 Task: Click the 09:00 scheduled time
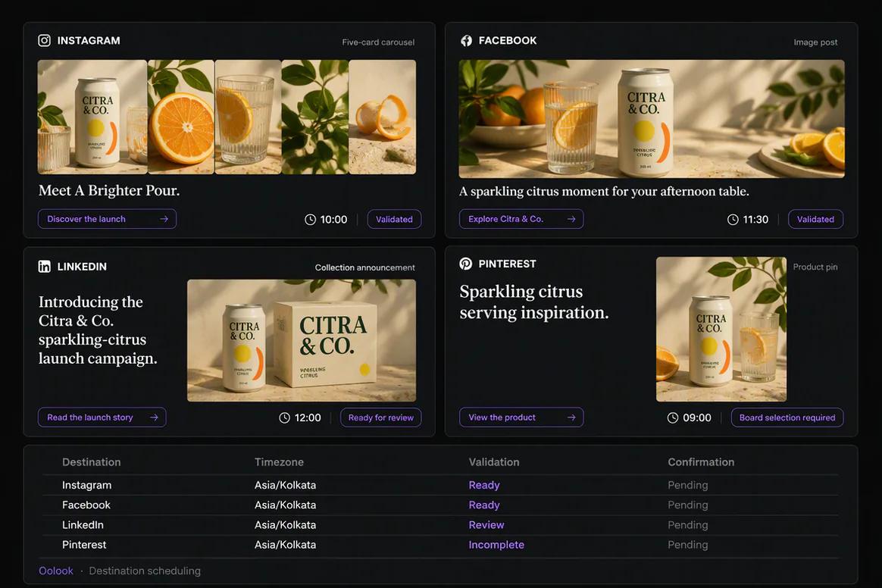tap(697, 418)
